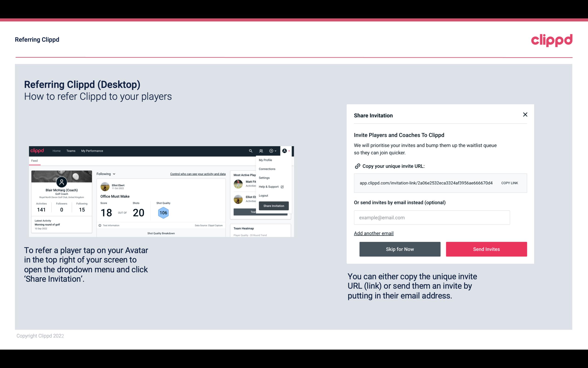Click the Logout menu item in dropdown
588x368 pixels.
click(x=263, y=196)
